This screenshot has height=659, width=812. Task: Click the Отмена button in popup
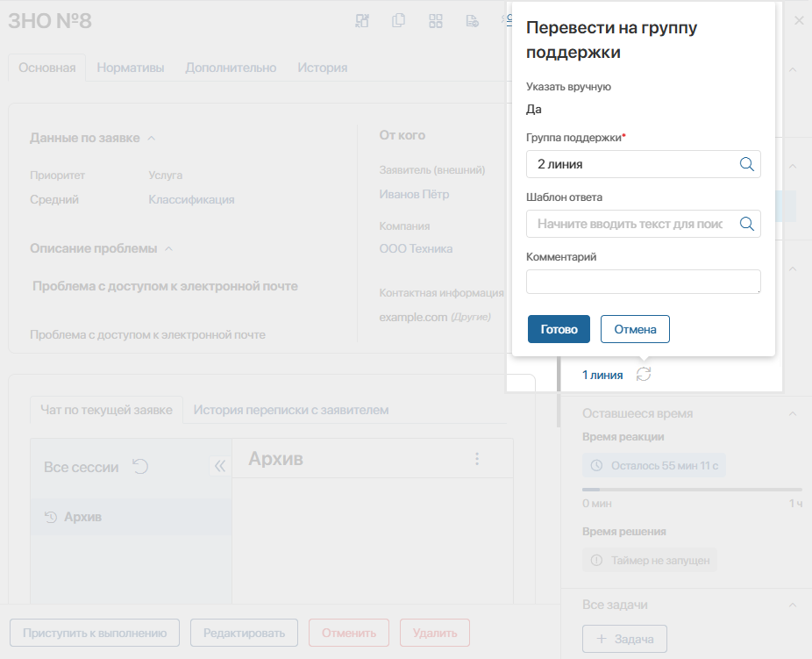[635, 329]
